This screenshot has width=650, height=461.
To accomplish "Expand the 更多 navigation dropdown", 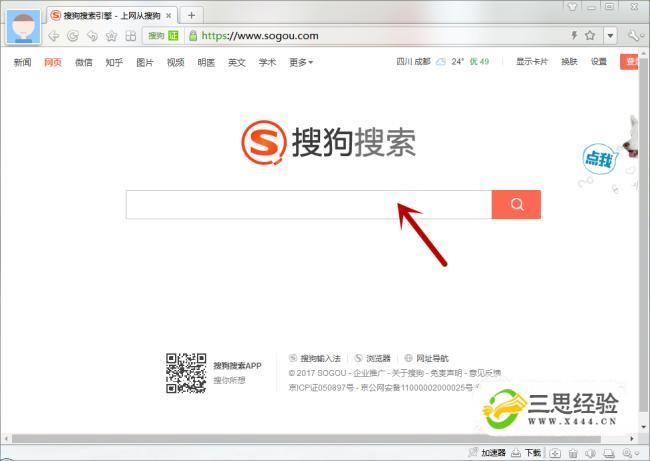I will click(301, 62).
